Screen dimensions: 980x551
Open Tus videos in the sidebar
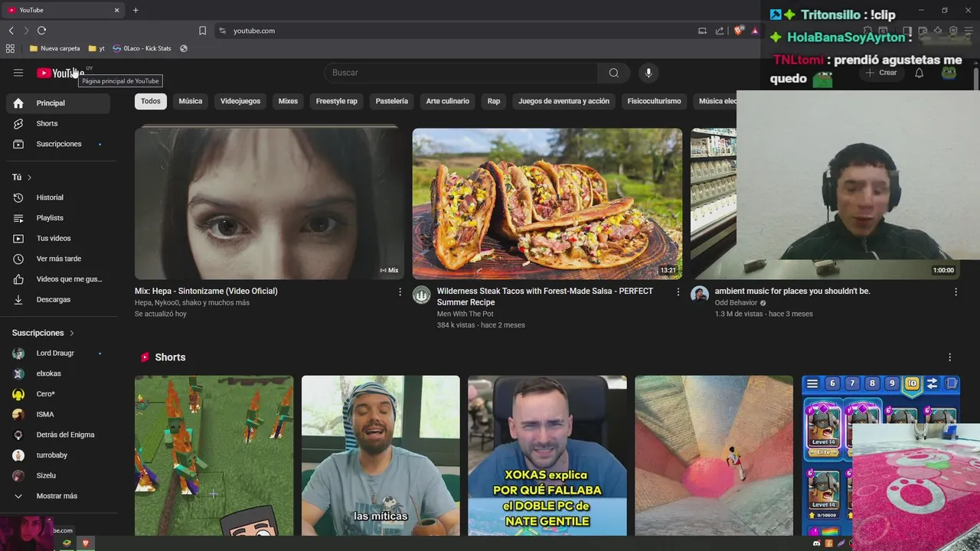point(58,238)
